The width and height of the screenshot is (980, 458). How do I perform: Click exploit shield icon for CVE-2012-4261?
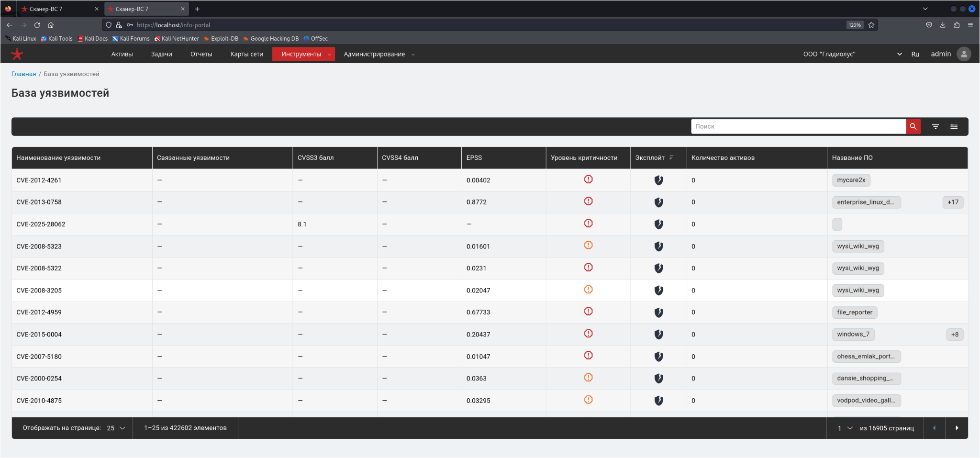[x=658, y=180]
